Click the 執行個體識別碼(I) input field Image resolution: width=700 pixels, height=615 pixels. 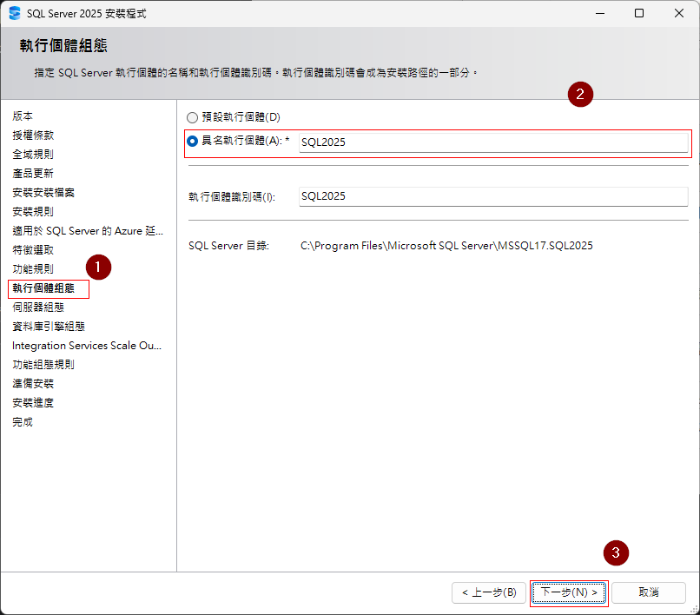493,196
